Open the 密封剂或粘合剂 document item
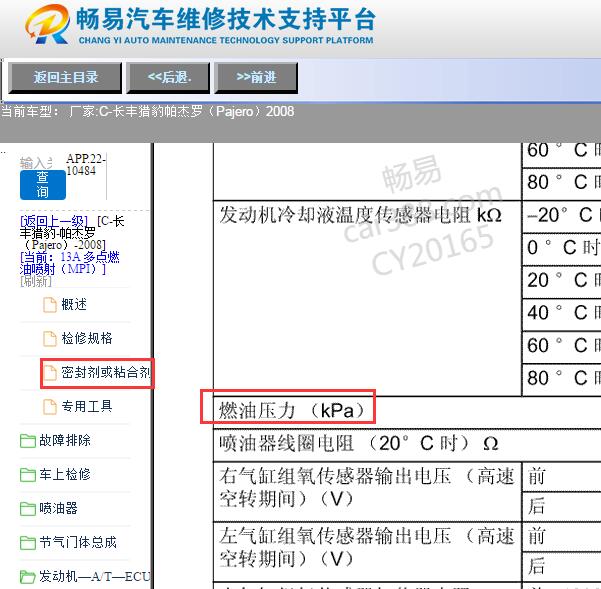This screenshot has width=601, height=589. tap(105, 372)
